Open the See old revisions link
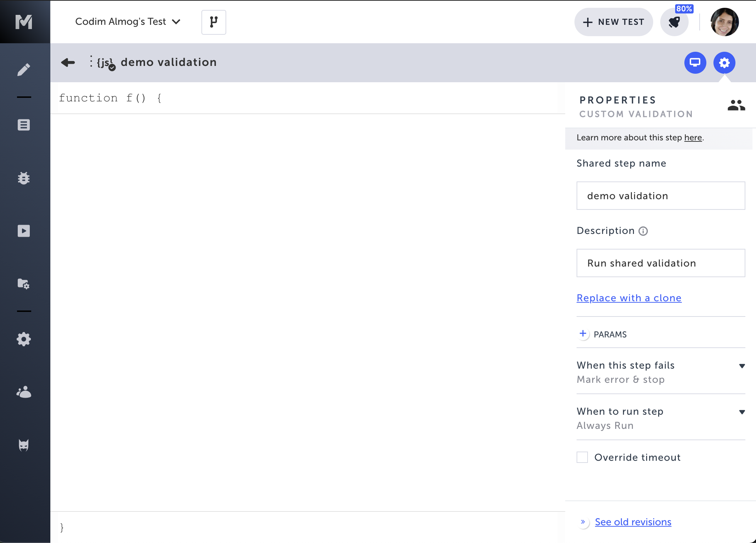 point(633,522)
